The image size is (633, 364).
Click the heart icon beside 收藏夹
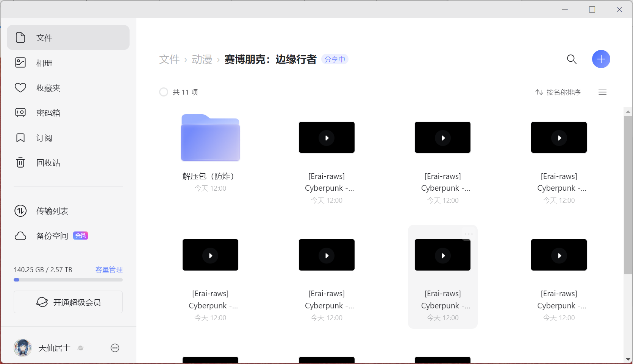[x=20, y=88]
